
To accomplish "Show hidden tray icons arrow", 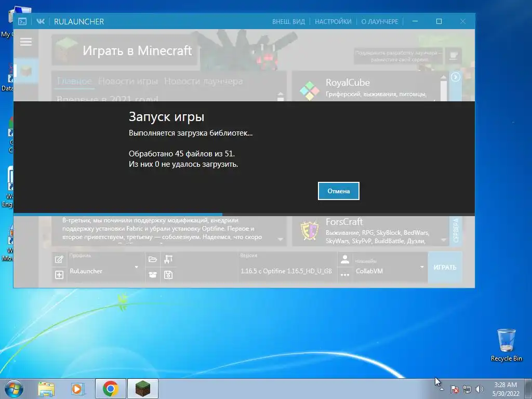I will tap(442, 389).
